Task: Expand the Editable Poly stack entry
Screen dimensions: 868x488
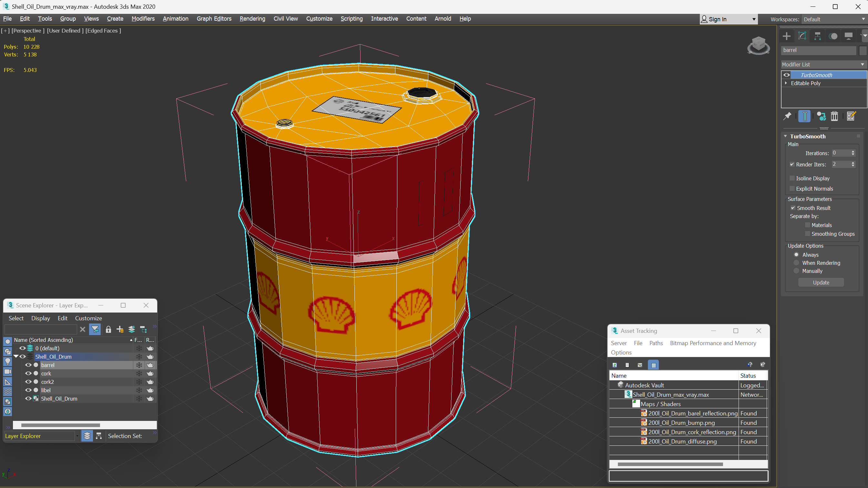Action: [786, 83]
